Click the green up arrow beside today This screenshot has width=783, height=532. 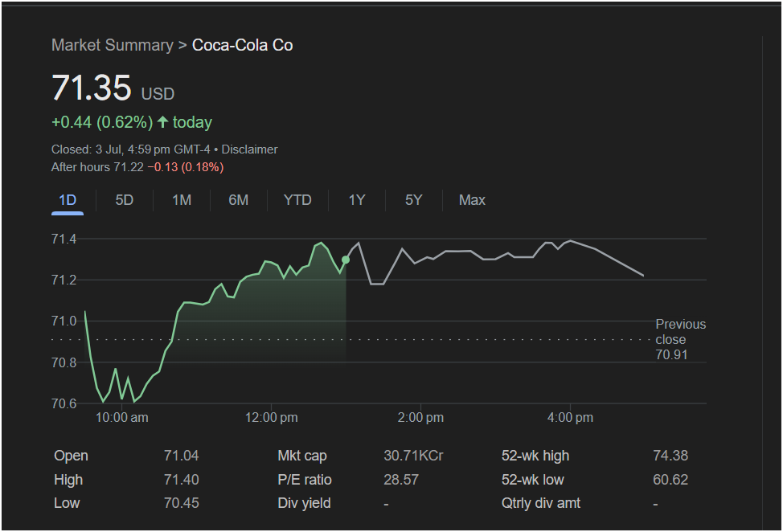(162, 122)
